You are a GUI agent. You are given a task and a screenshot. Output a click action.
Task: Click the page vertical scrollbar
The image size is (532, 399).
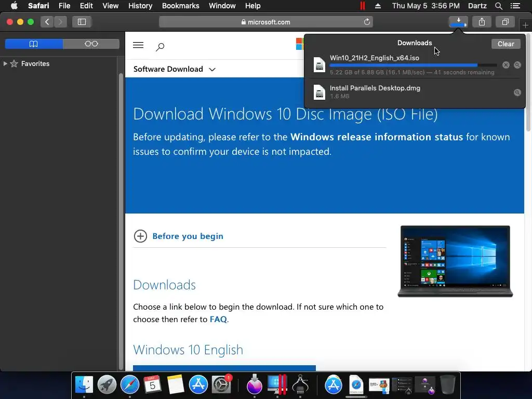pyautogui.click(x=528, y=82)
